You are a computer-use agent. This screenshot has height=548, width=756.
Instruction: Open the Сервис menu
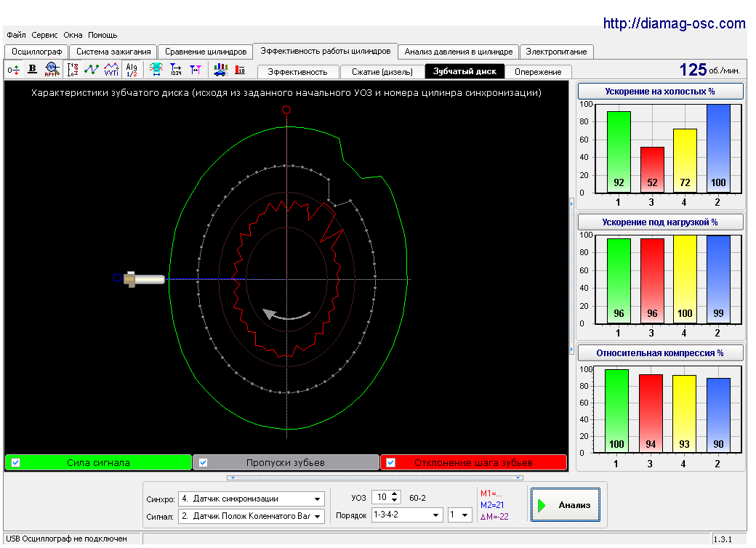pos(44,35)
